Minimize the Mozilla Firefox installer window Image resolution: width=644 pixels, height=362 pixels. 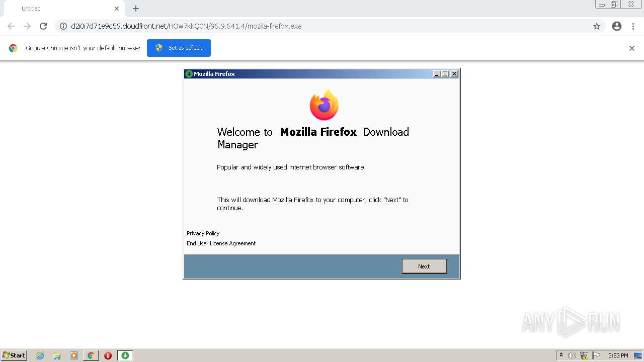click(x=437, y=74)
